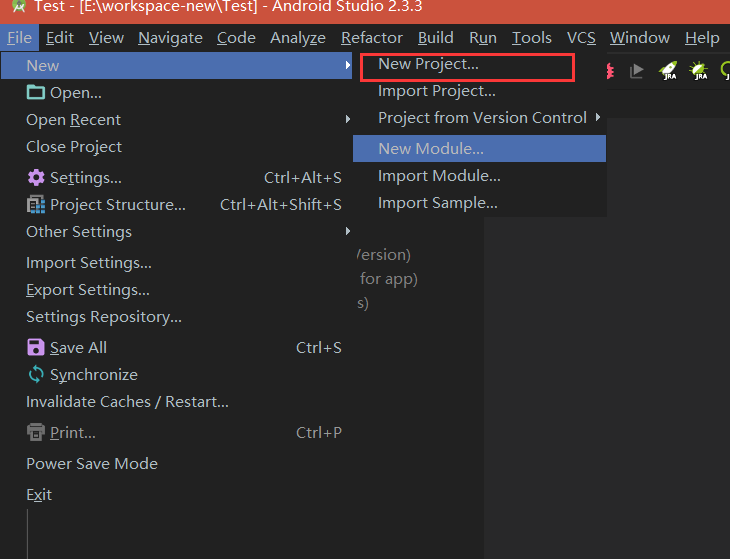The height and width of the screenshot is (559, 730).
Task: Open the Build menu
Action: click(x=435, y=38)
